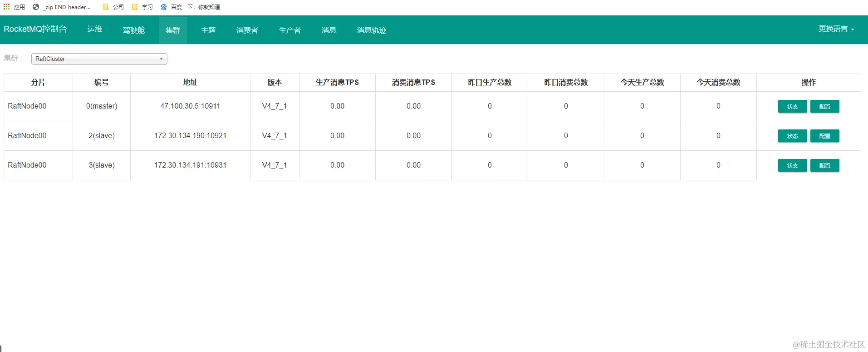
Task: Switch to the 运维 tab
Action: click(95, 29)
